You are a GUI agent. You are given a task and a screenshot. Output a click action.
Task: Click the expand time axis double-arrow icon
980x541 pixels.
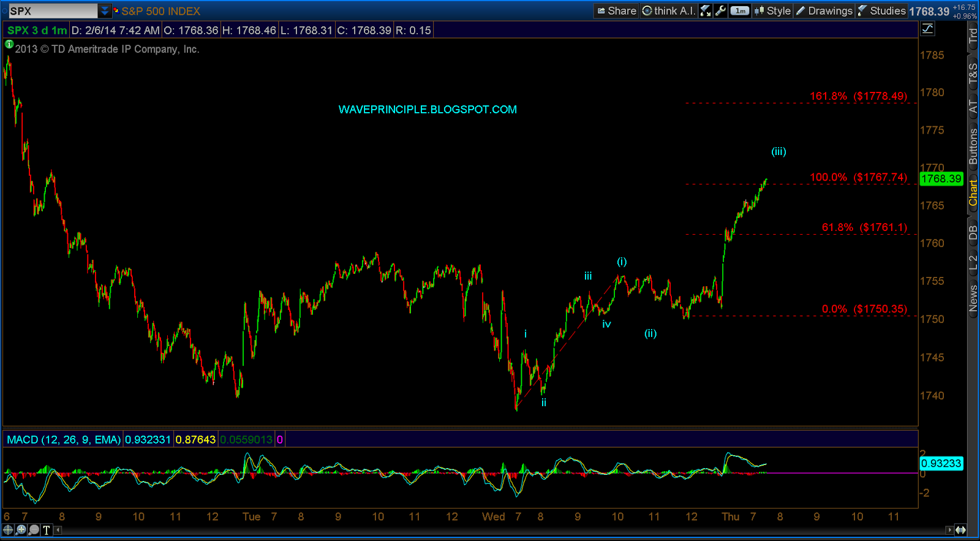pyautogui.click(x=960, y=530)
